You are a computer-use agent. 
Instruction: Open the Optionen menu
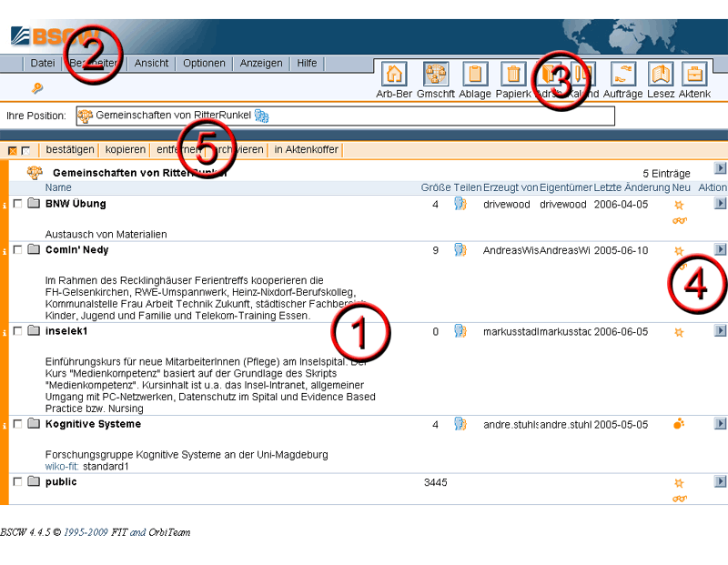tap(204, 64)
